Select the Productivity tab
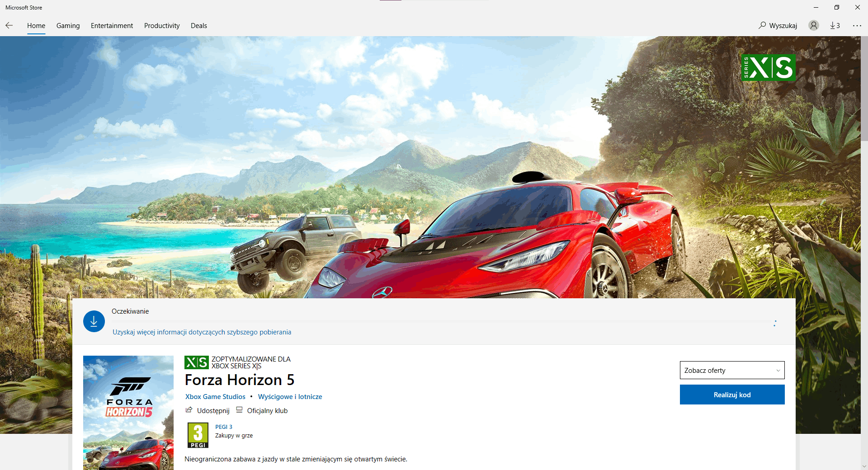868x470 pixels. (162, 26)
